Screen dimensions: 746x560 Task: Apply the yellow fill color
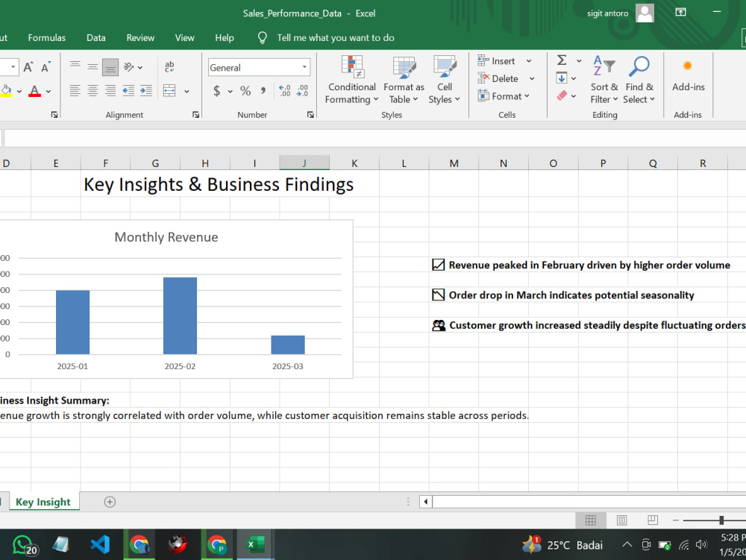[x=6, y=90]
